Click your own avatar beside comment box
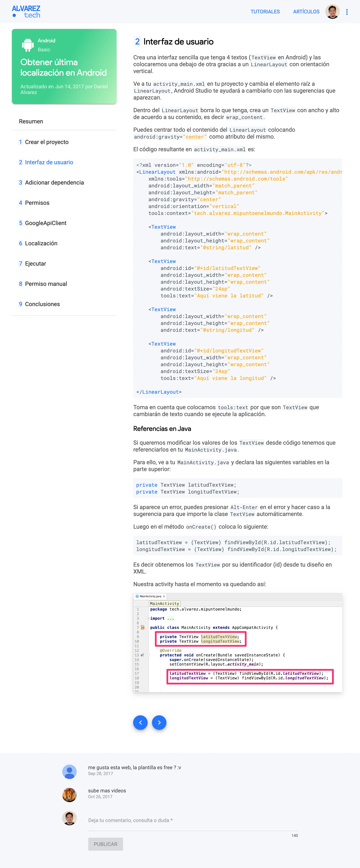The image size is (360, 868). [x=69, y=818]
